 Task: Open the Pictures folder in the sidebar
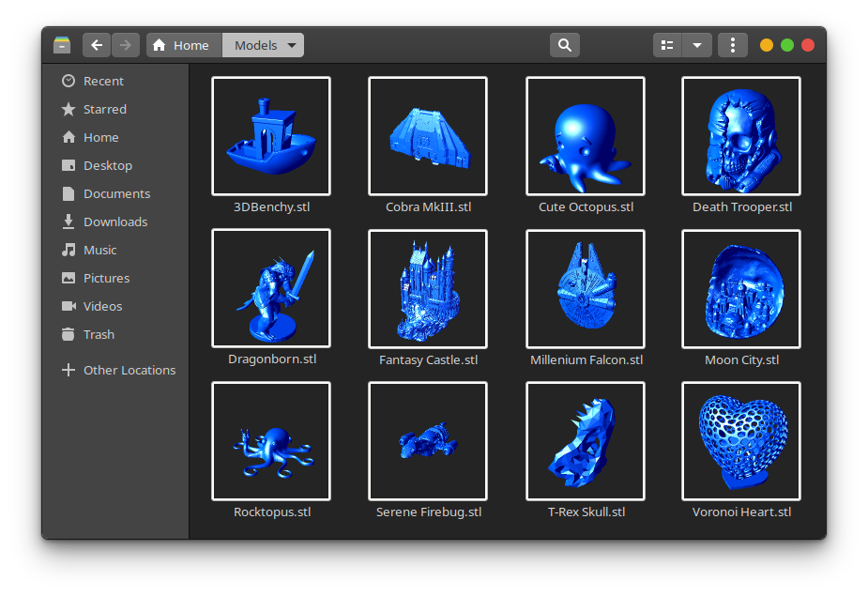(105, 278)
